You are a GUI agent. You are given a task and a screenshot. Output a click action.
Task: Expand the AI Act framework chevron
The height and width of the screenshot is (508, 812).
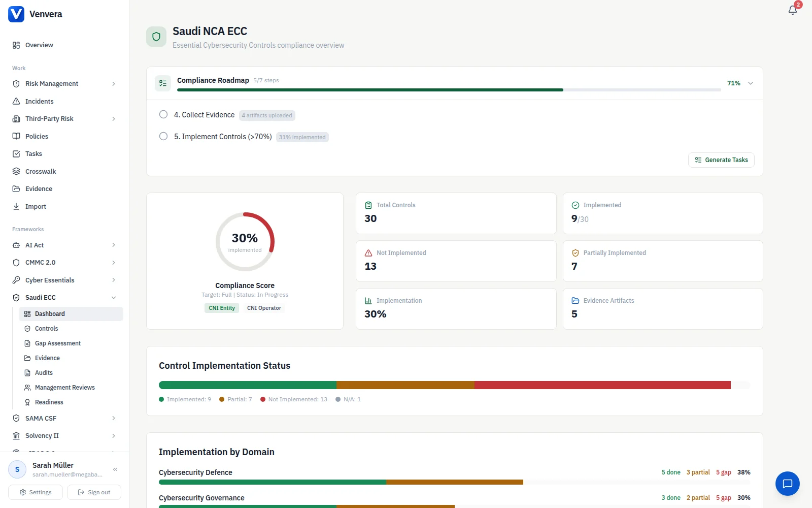click(x=114, y=245)
